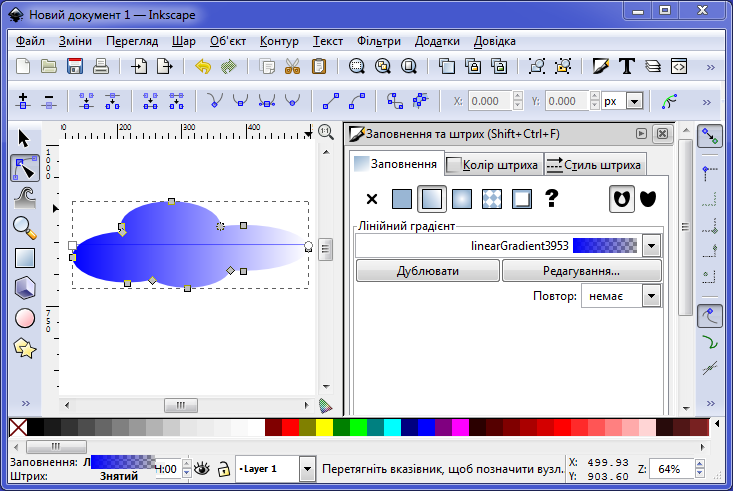Open the linearGradient3953 dropdown
Screen dimensions: 733x491
[x=651, y=245]
